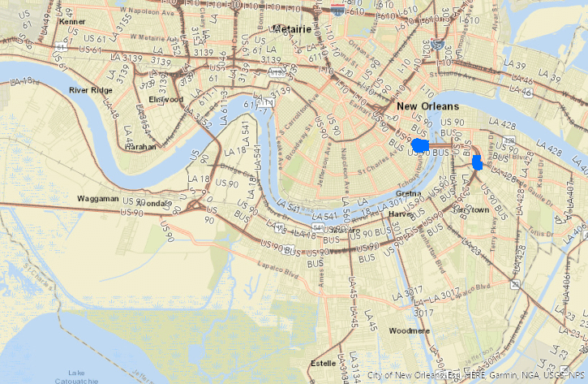Click the Kenner place label
The image size is (588, 384).
click(x=72, y=22)
